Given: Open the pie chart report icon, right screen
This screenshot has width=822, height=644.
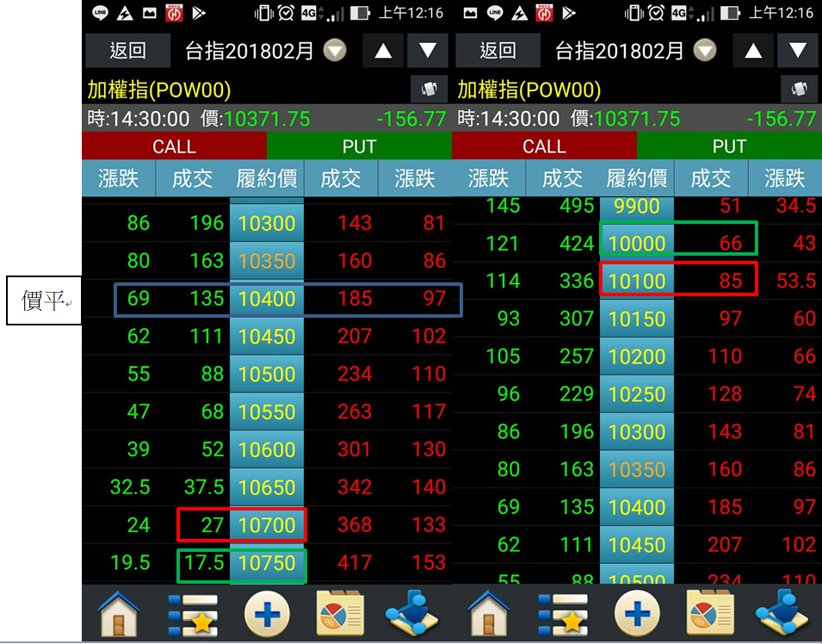Looking at the screenshot, I should pyautogui.click(x=710, y=613).
